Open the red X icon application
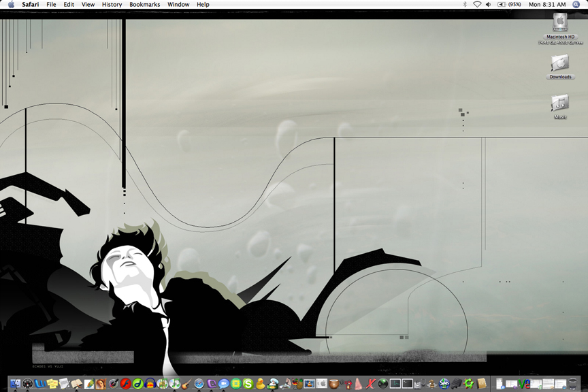The image size is (588, 392). click(x=371, y=384)
